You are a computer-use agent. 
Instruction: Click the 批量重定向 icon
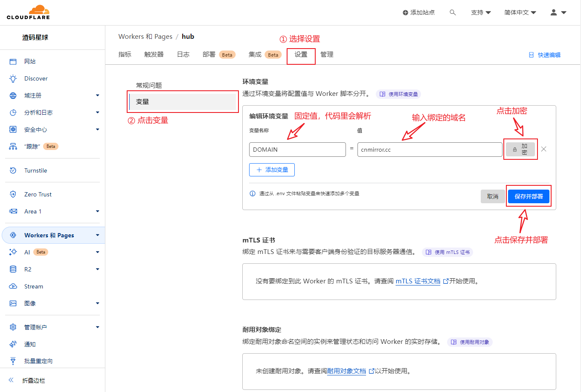pyautogui.click(x=13, y=361)
